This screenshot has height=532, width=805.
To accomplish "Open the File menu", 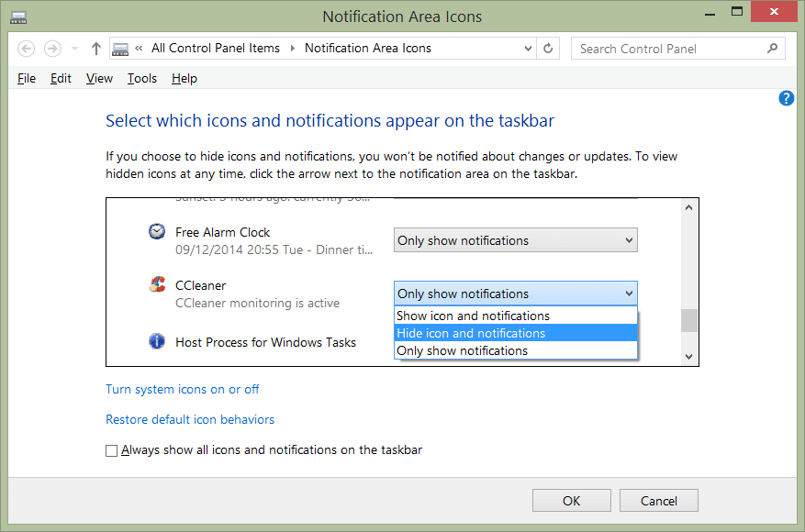I will 27,79.
